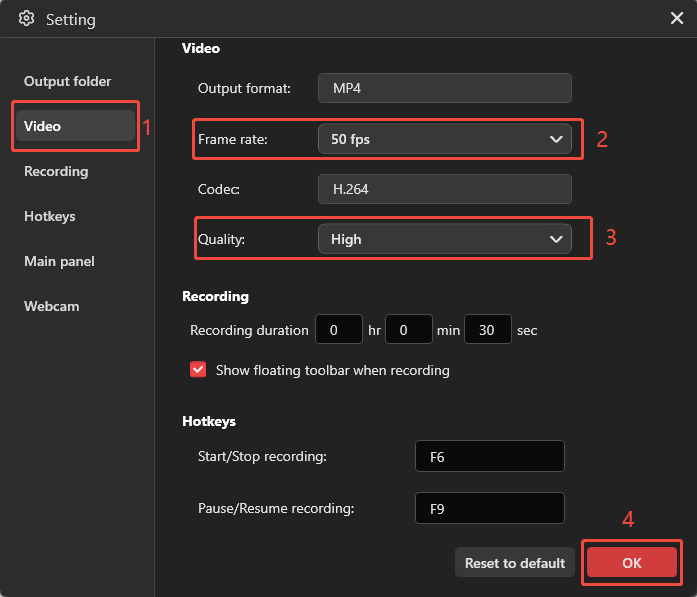Click the Quality label

[221, 240]
